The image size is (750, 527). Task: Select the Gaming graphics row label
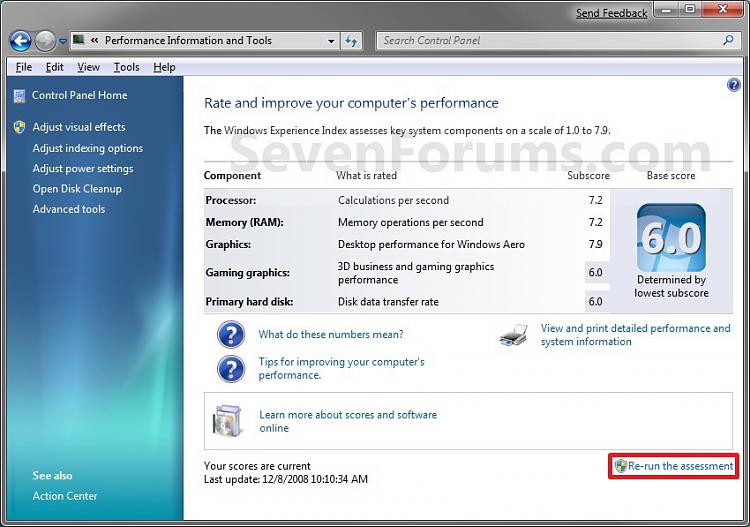tap(247, 273)
